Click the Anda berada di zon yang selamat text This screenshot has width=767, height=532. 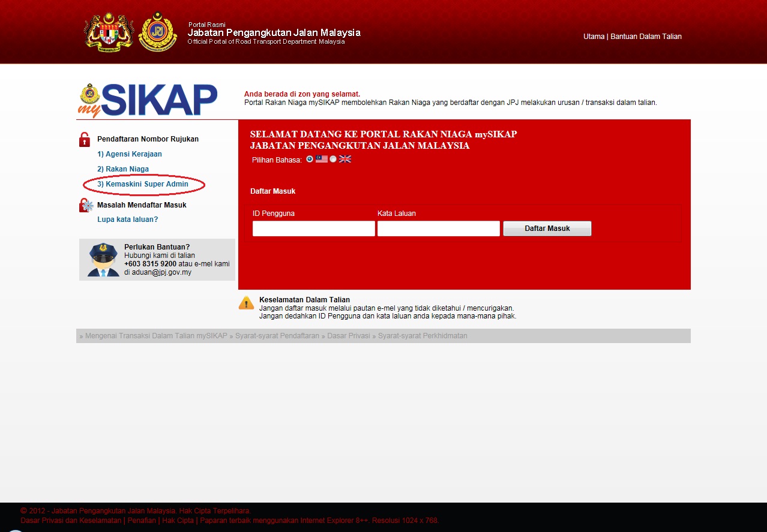point(302,94)
